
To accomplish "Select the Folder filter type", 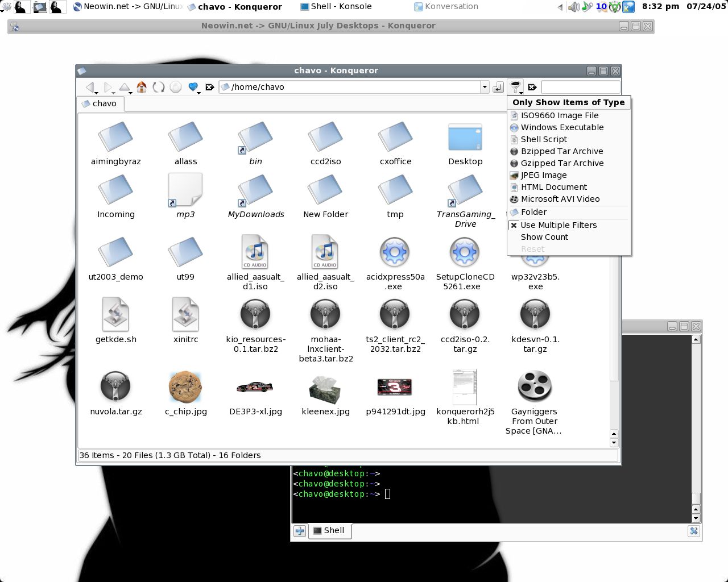I will coord(533,212).
